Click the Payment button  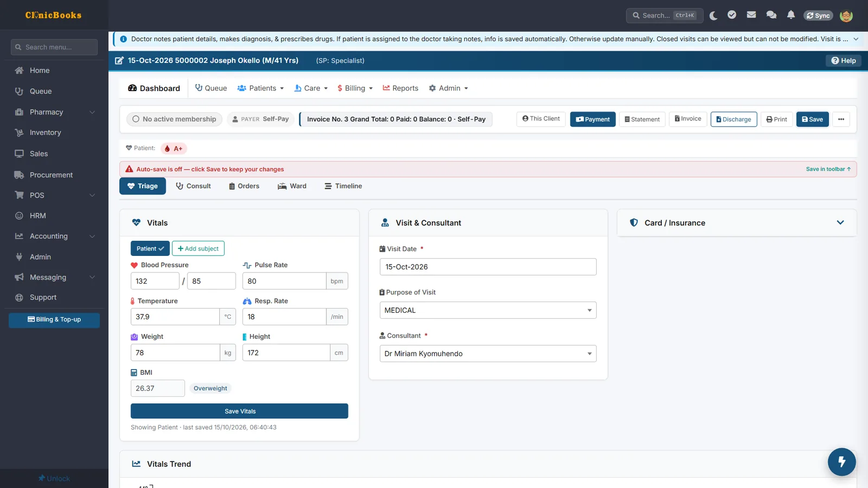point(592,119)
